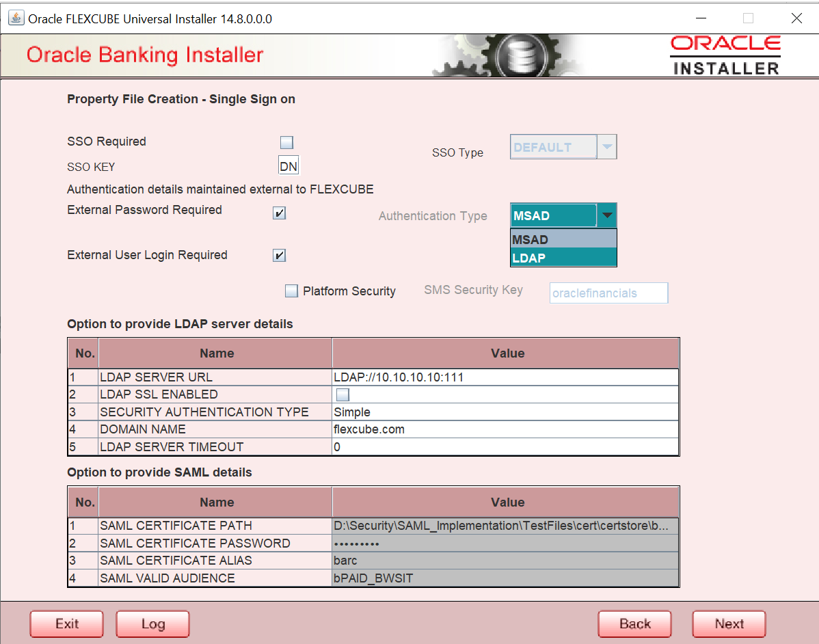Select the SECURITY AUTHENTICATION TYPE row label
Image resolution: width=819 pixels, height=644 pixels.
[215, 412]
